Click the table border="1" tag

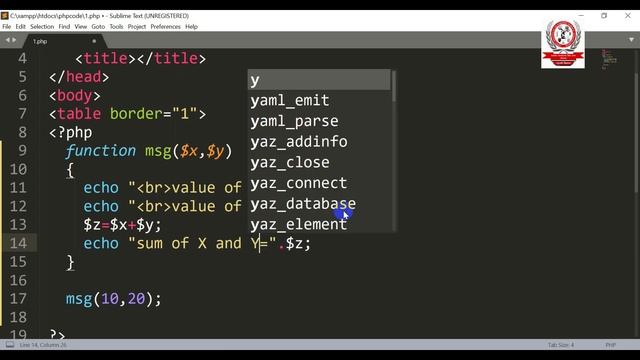(127, 113)
